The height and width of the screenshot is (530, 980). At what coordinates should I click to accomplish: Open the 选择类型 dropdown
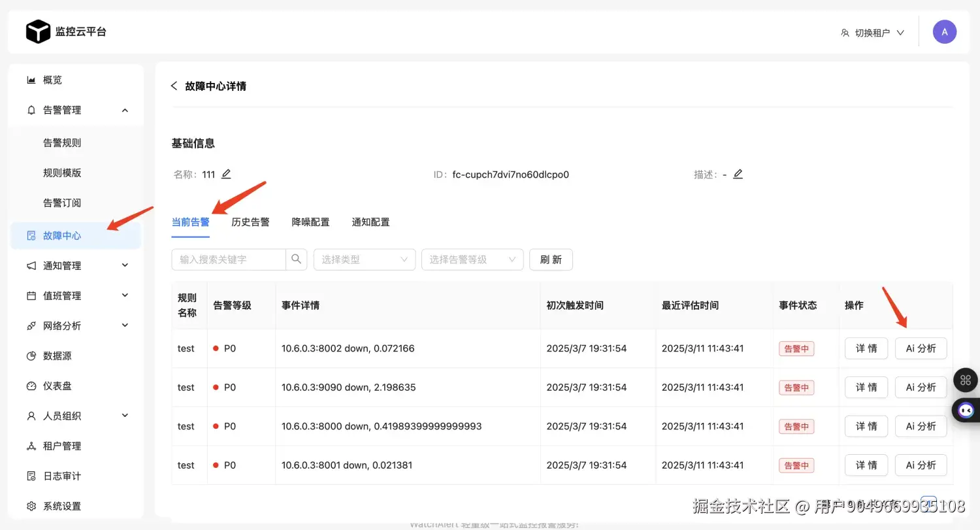tap(365, 259)
